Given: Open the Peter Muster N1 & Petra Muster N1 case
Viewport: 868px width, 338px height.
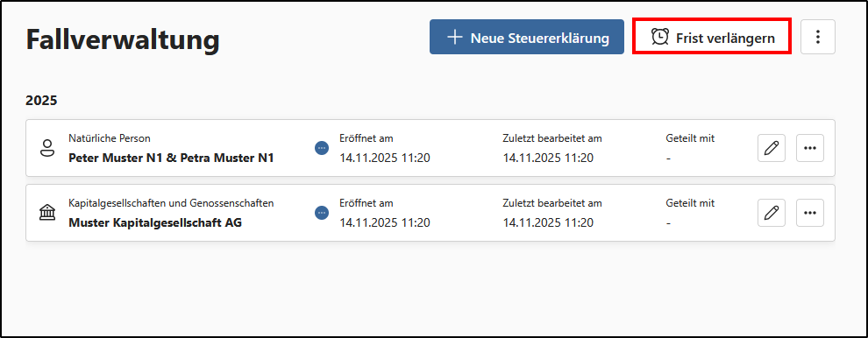Looking at the screenshot, I should (x=171, y=158).
